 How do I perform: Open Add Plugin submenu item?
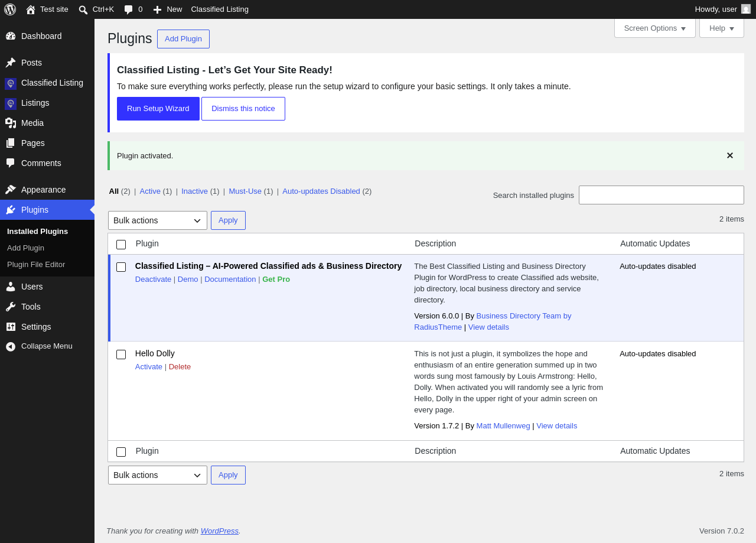click(x=25, y=248)
